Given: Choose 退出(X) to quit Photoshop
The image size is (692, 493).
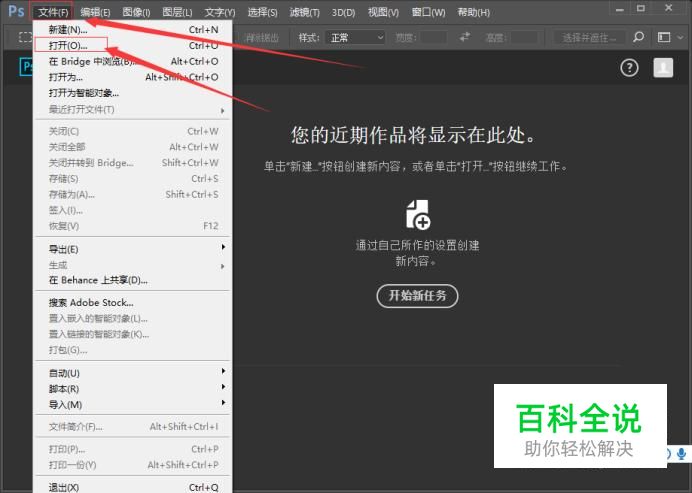Looking at the screenshot, I should point(133,487).
